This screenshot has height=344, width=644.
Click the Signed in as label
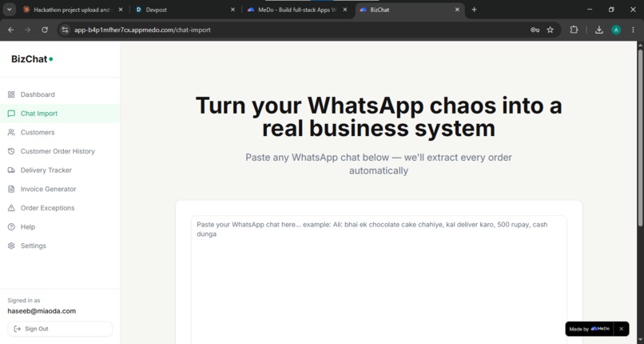[24, 301]
